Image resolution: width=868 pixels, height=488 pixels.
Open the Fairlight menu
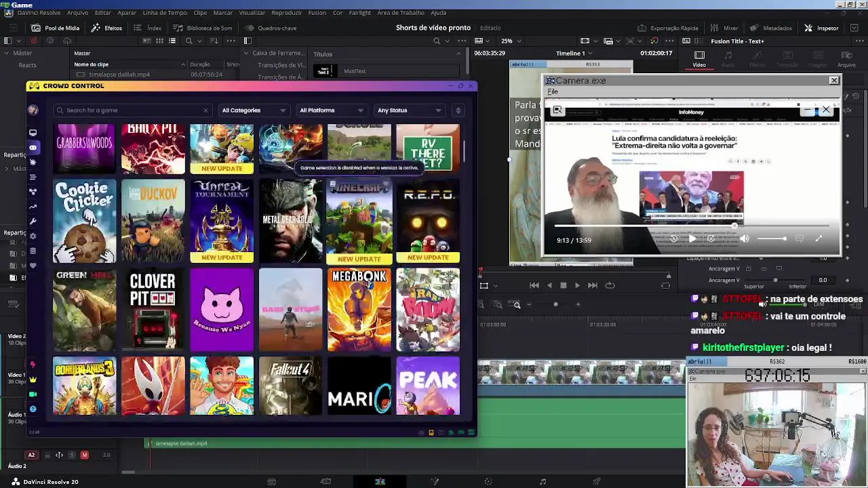tap(360, 13)
